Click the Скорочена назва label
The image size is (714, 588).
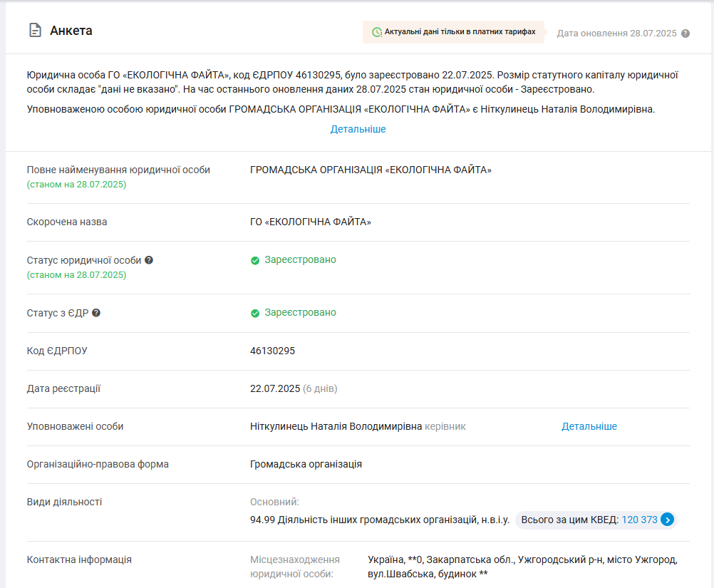[x=67, y=222]
